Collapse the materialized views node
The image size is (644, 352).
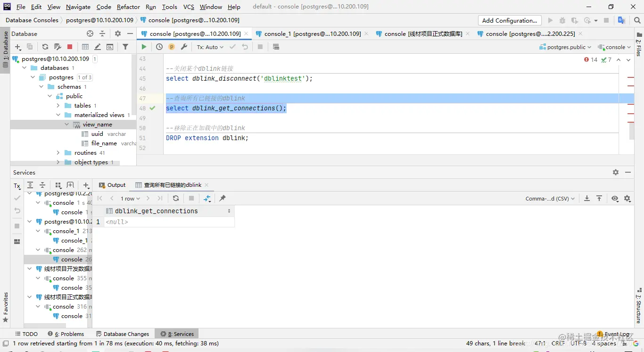pyautogui.click(x=58, y=115)
